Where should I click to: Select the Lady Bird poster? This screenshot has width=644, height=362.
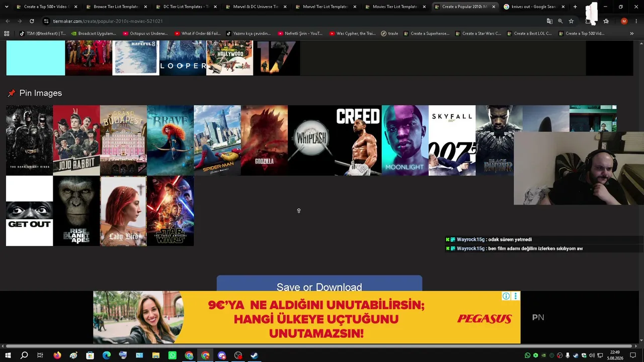pos(123,211)
